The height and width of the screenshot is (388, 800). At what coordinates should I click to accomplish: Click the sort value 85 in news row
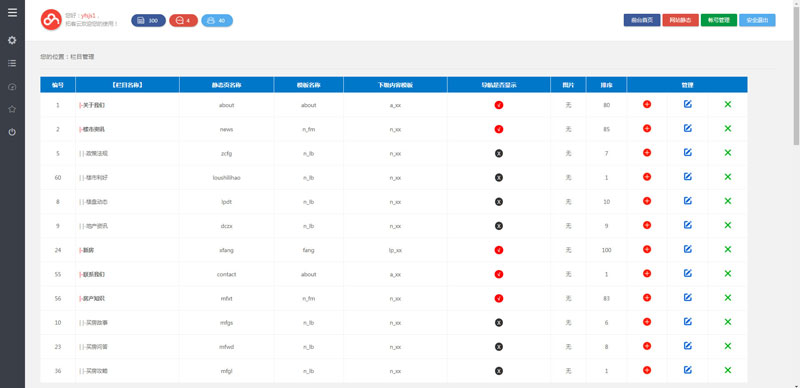(607, 130)
